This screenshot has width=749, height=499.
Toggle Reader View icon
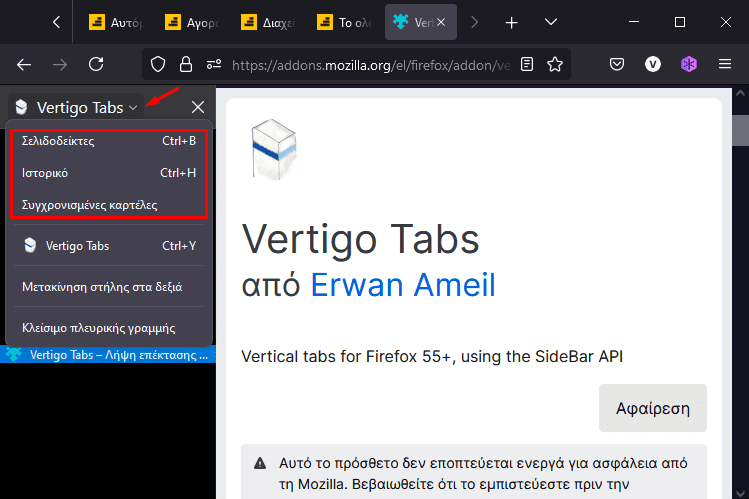527,64
